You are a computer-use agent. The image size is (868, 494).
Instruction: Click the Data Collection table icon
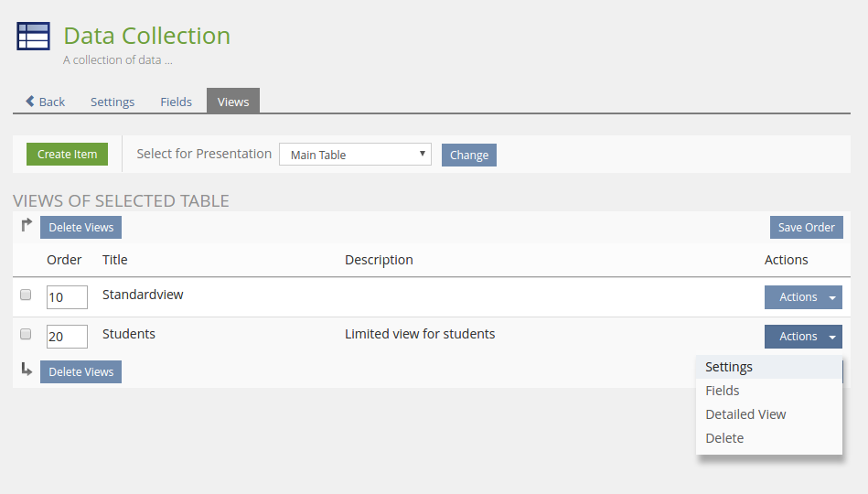coord(34,37)
